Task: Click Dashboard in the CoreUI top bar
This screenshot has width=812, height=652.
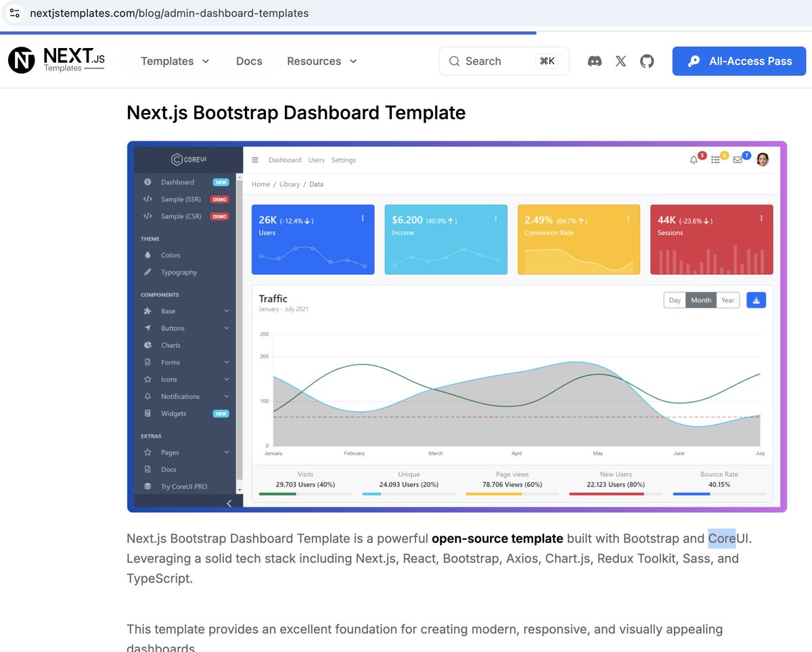Action: 285,160
